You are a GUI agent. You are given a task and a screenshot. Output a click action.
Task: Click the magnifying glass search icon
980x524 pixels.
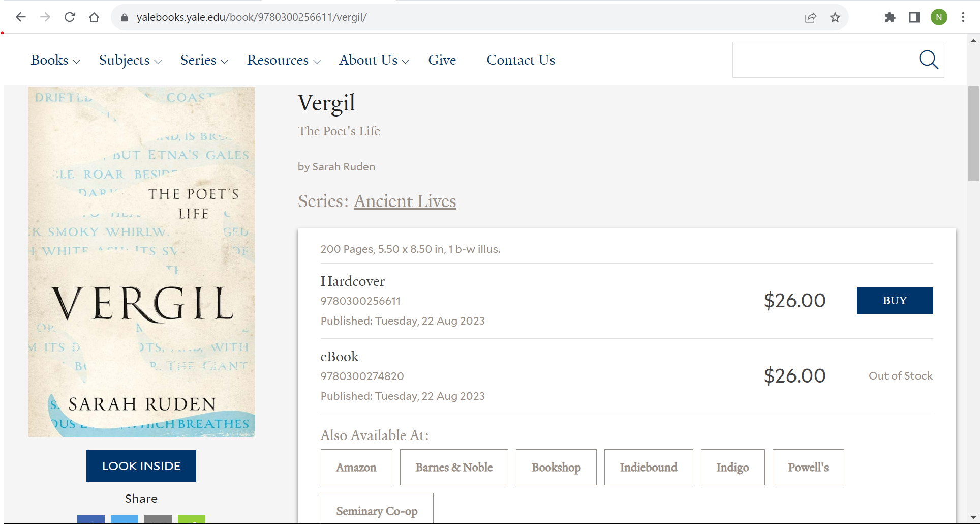[x=928, y=60]
